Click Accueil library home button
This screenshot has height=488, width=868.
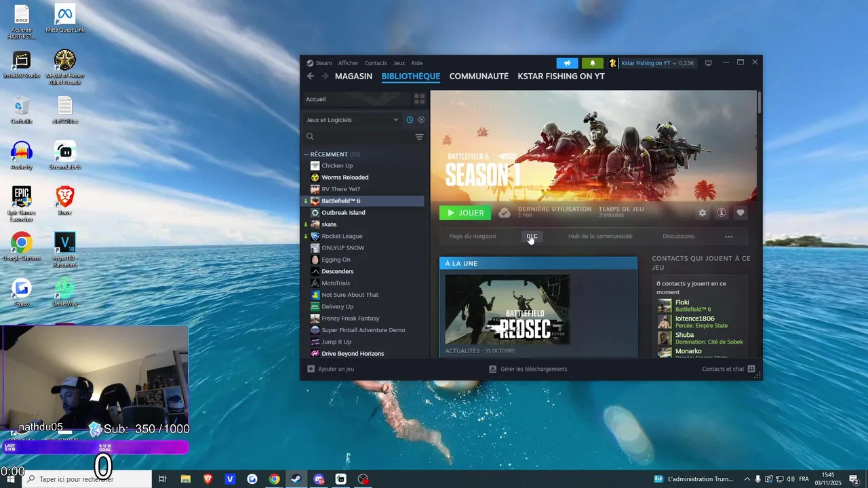pyautogui.click(x=356, y=99)
